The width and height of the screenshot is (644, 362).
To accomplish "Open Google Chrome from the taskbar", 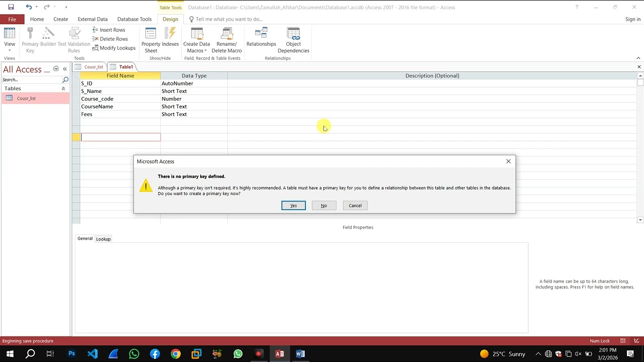I will [175, 354].
